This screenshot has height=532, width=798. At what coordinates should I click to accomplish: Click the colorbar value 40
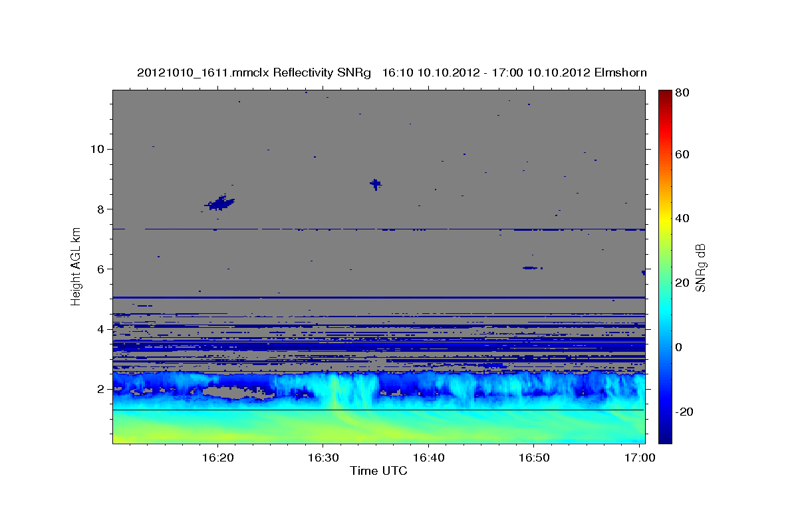(x=682, y=218)
